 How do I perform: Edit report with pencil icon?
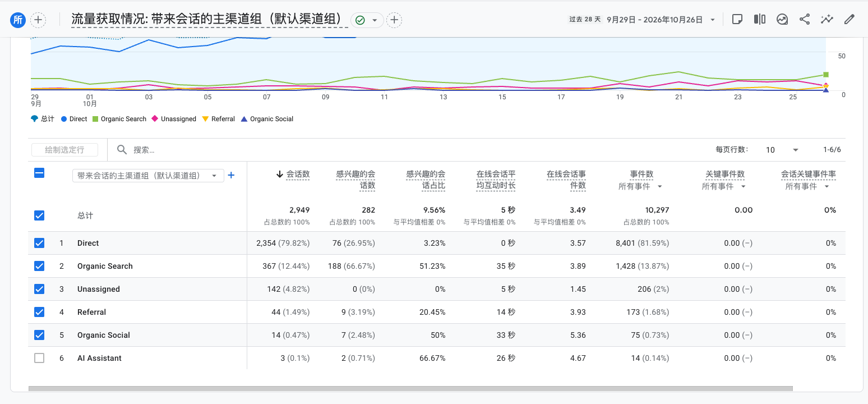(849, 20)
